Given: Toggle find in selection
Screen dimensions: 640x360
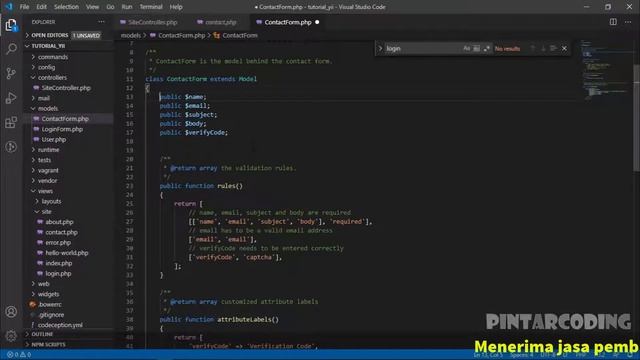Looking at the screenshot, I should (x=553, y=49).
